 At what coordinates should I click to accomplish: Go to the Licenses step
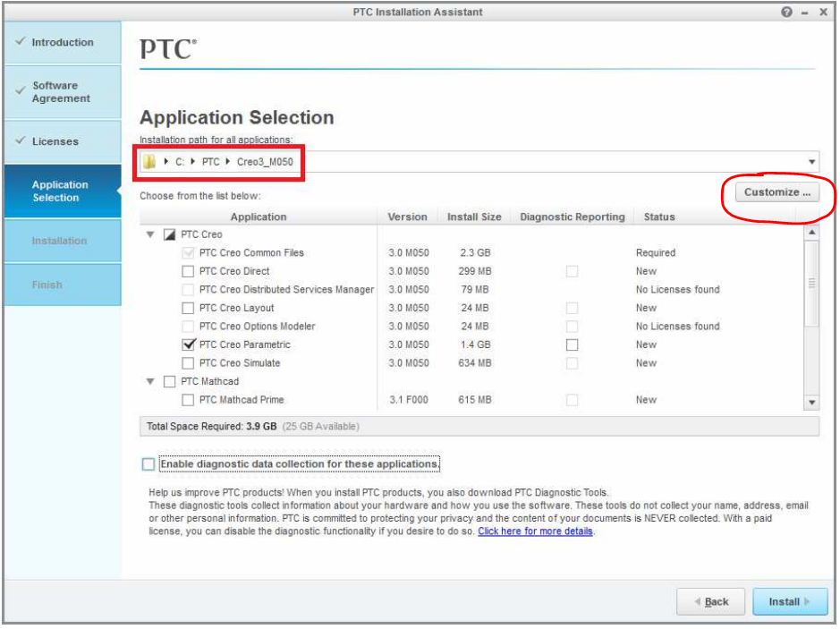point(63,141)
